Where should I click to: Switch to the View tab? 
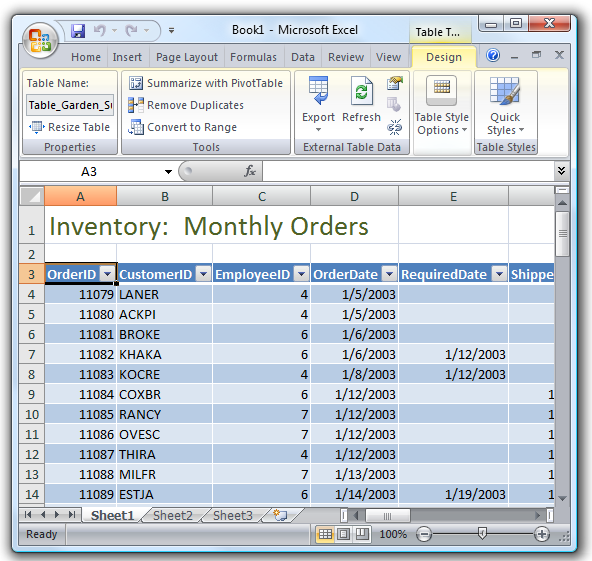[388, 57]
